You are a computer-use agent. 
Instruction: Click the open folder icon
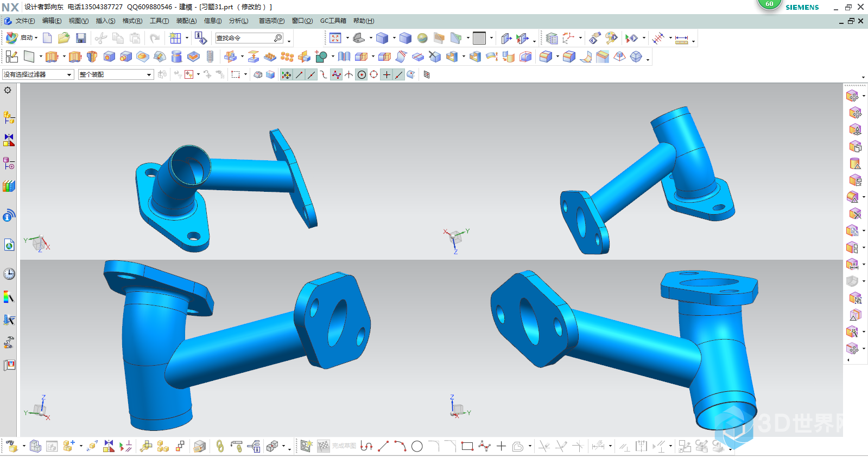[x=64, y=37]
